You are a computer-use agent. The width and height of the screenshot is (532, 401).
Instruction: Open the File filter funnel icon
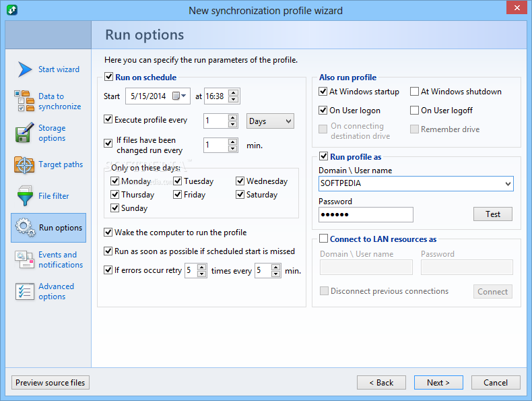(25, 195)
